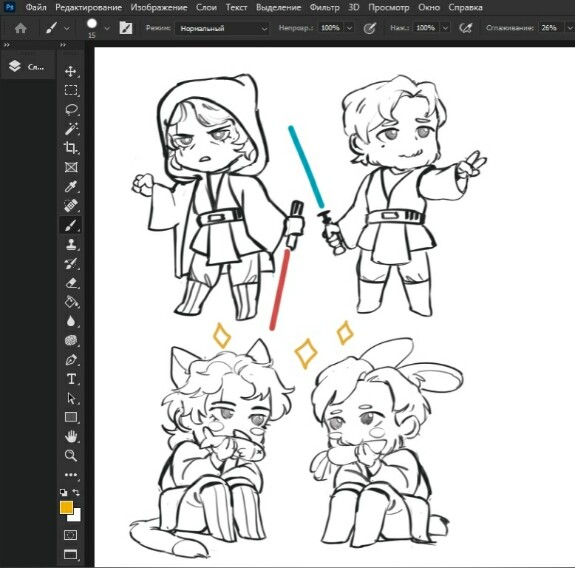575x568 pixels.
Task: Toggle airbrush-style build-up effect
Action: click(466, 28)
